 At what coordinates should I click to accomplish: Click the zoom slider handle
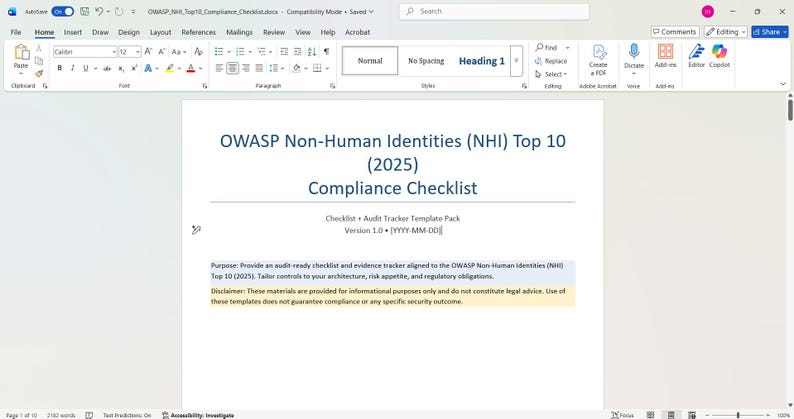click(738, 415)
